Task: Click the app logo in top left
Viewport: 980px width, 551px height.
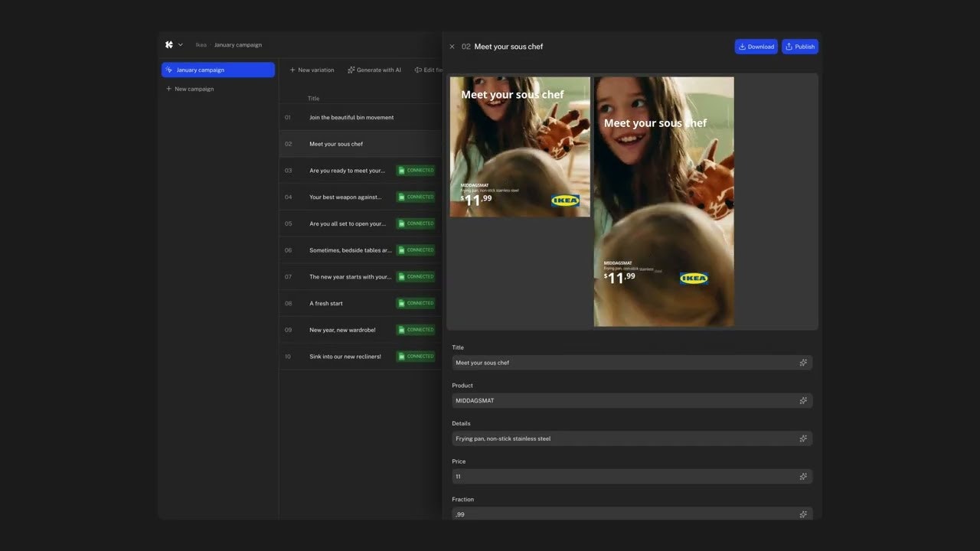Action: pyautogui.click(x=169, y=44)
